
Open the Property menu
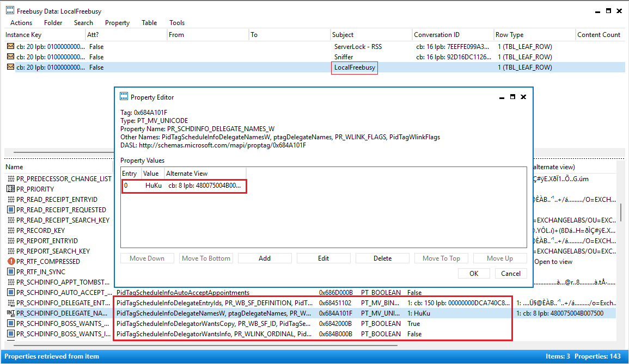[117, 23]
